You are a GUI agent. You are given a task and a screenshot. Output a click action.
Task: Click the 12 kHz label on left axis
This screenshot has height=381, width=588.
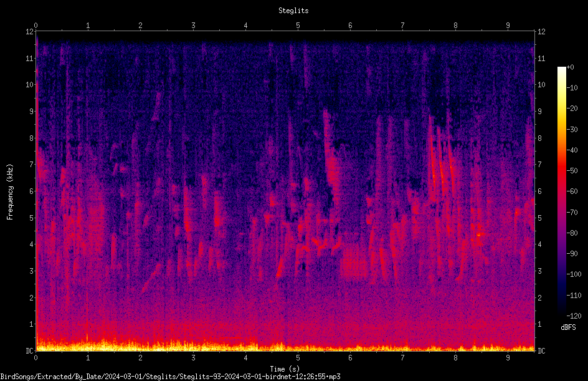click(x=30, y=32)
